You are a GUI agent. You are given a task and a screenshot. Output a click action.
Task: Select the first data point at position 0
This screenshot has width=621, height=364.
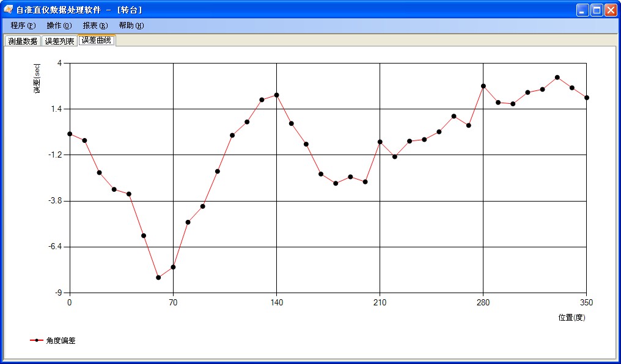(x=70, y=134)
